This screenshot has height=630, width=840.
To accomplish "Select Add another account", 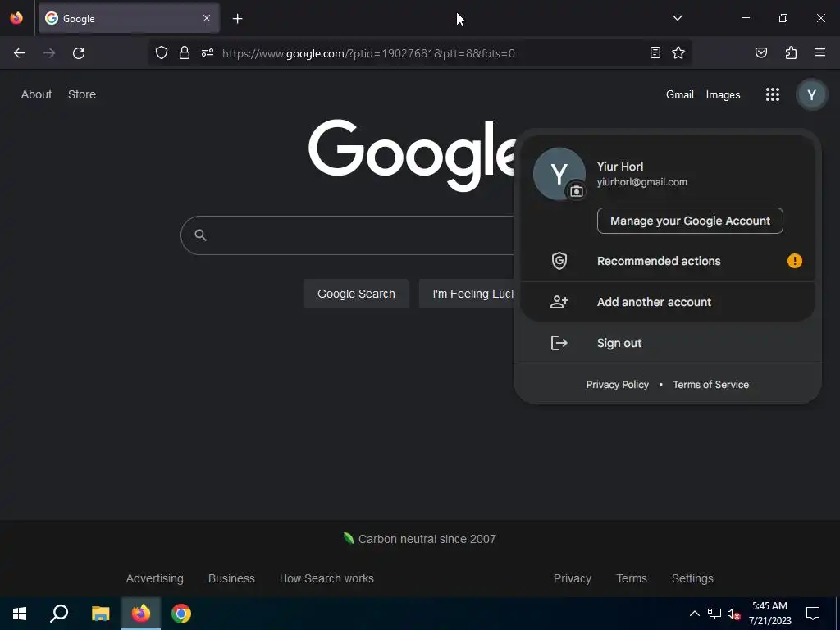I will coord(668,302).
